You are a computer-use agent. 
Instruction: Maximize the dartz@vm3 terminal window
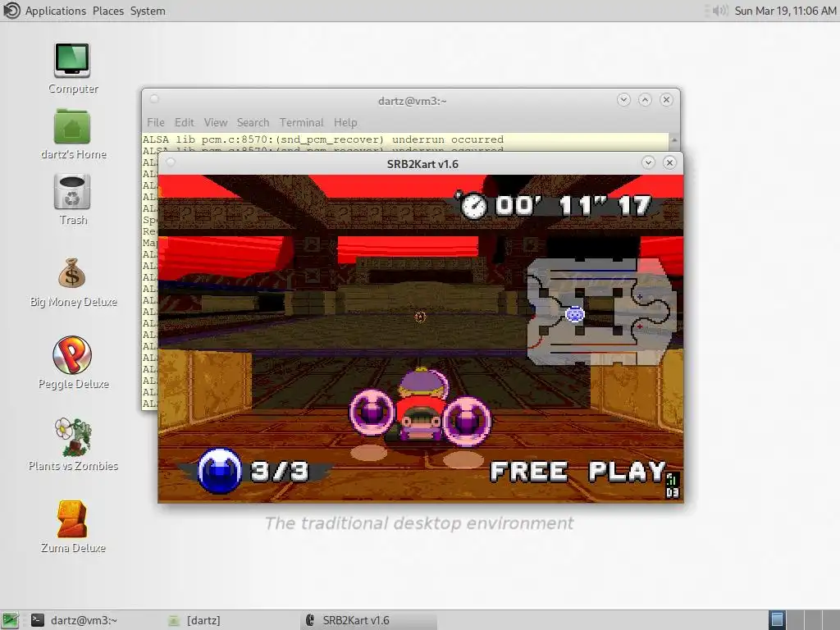(x=645, y=99)
